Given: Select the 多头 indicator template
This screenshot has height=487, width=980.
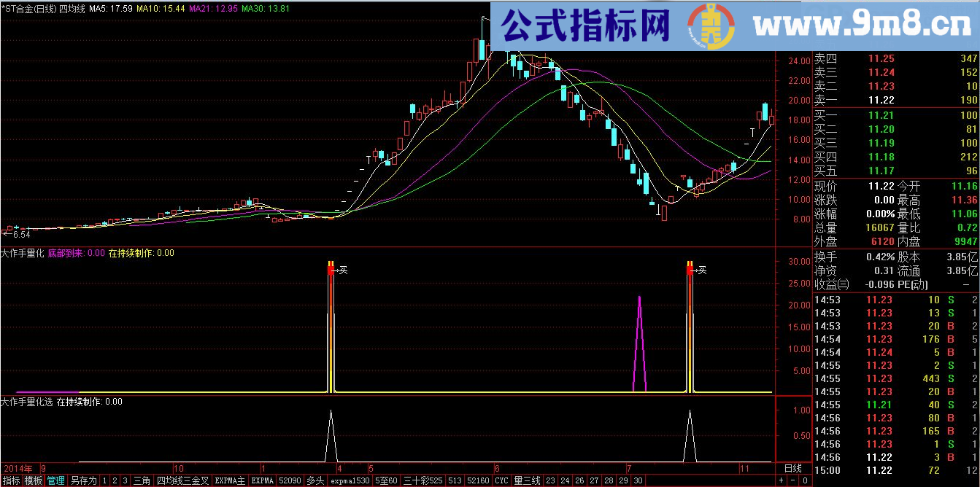Looking at the screenshot, I should click(315, 481).
